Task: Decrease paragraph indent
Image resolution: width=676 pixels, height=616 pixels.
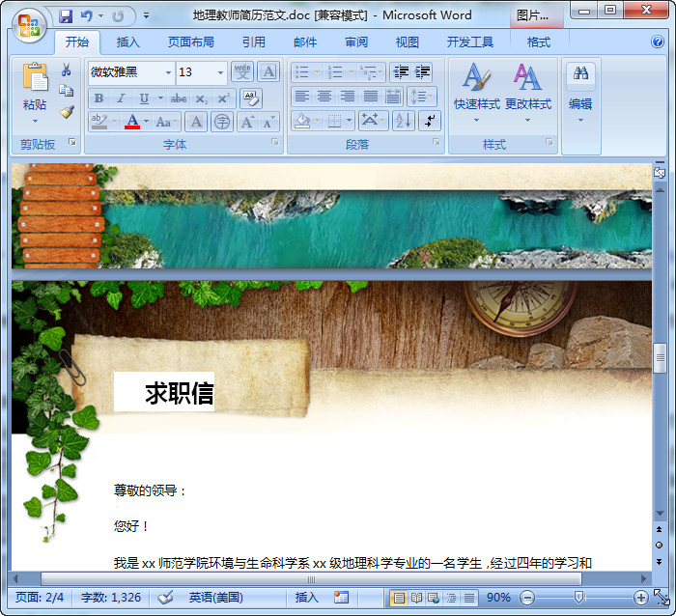Action: click(x=401, y=72)
